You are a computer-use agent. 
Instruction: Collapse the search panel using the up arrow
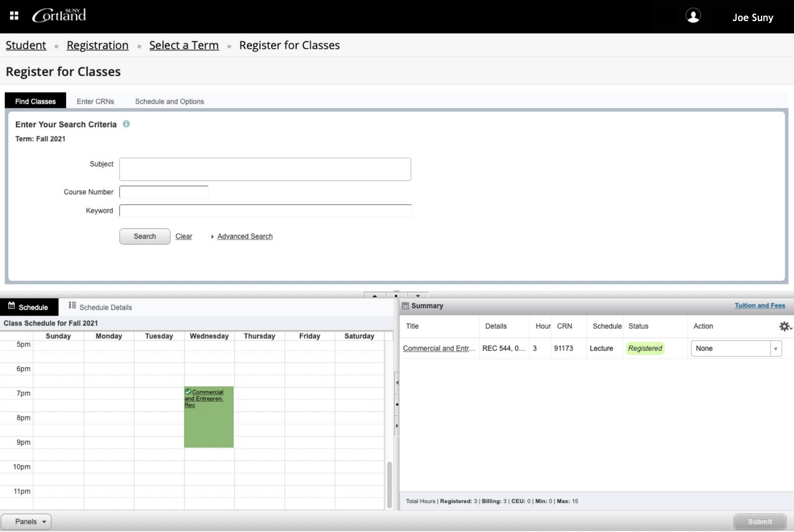(x=374, y=296)
